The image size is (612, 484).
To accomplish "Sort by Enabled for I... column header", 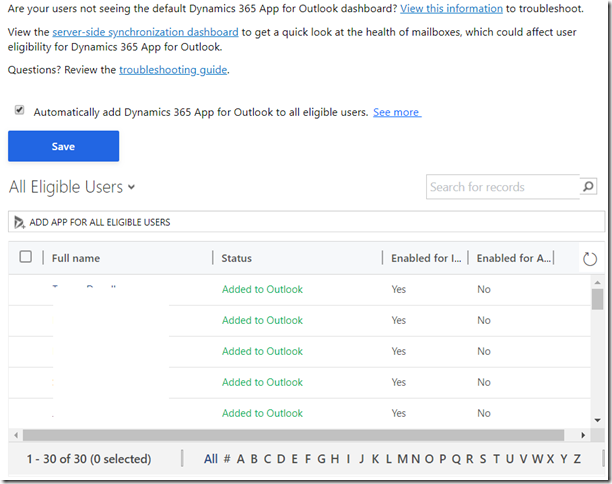I will coord(426,258).
